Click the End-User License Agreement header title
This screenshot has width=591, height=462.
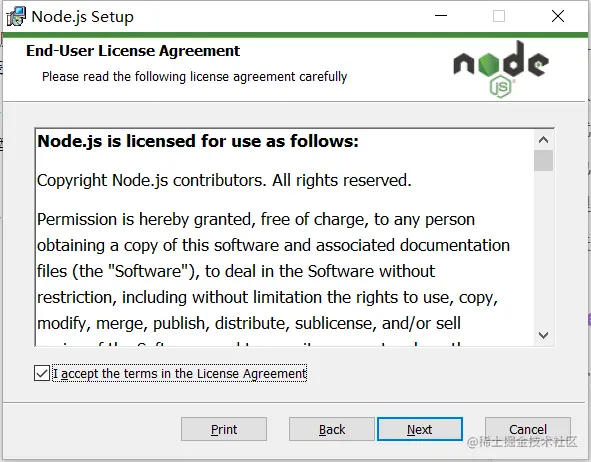point(133,51)
